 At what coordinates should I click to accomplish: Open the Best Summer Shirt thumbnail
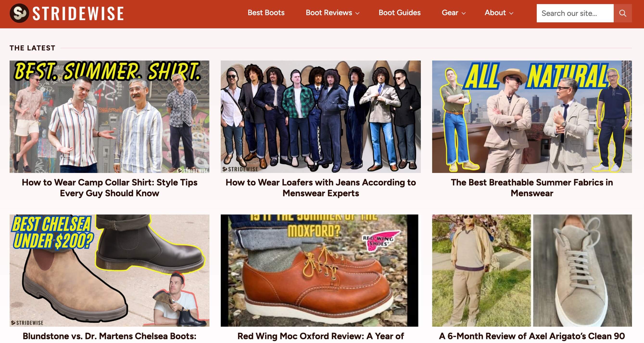[109, 116]
